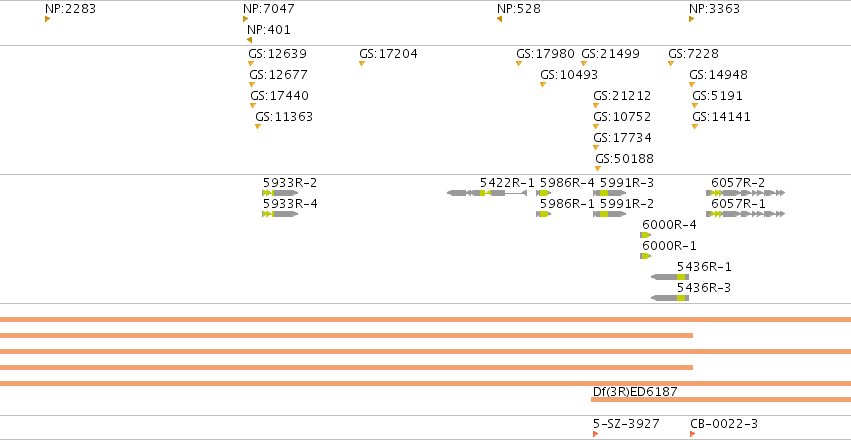Select the GS:17204 insertion marker
Screen dimensions: 851x440
tap(362, 63)
